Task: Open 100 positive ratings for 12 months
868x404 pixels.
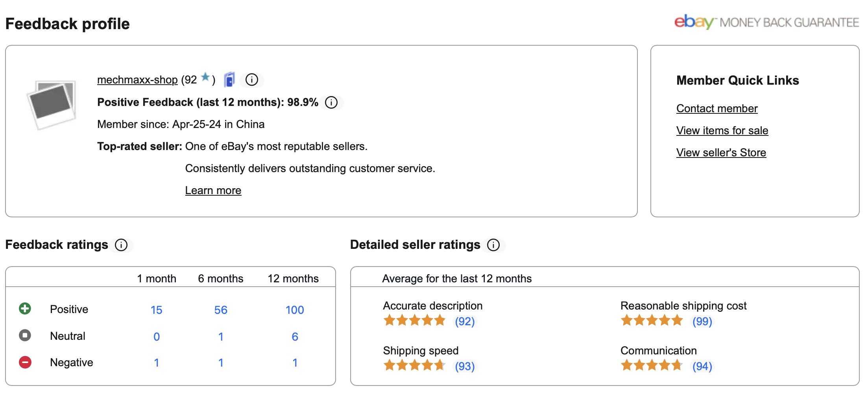Action: coord(295,310)
